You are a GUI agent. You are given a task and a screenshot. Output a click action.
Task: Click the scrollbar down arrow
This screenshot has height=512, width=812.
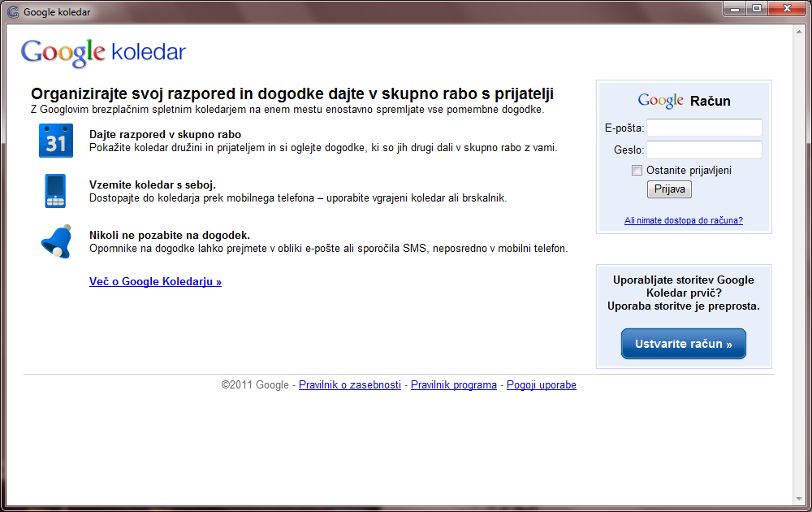point(799,499)
